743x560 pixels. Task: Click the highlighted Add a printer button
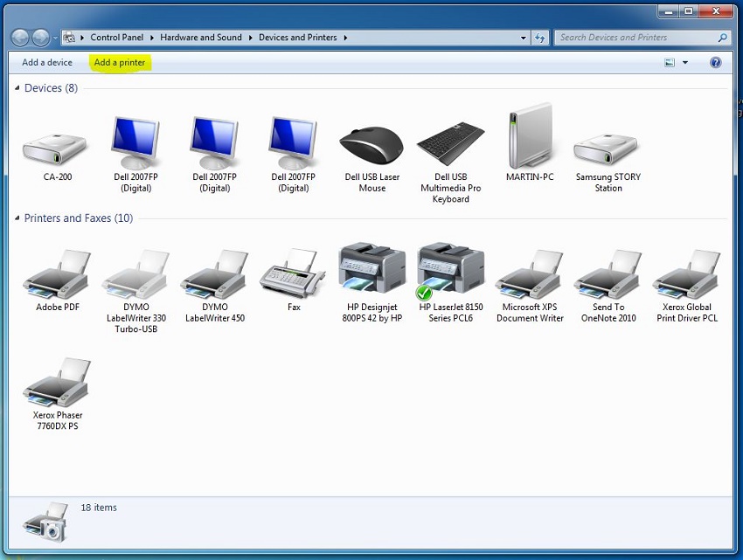(x=120, y=63)
